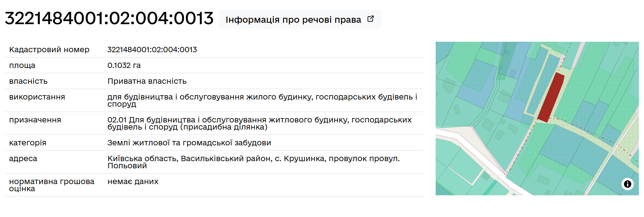Screen dimensions: 644x217
Task: Click the large cadastral number heading
Action: coord(109,18)
